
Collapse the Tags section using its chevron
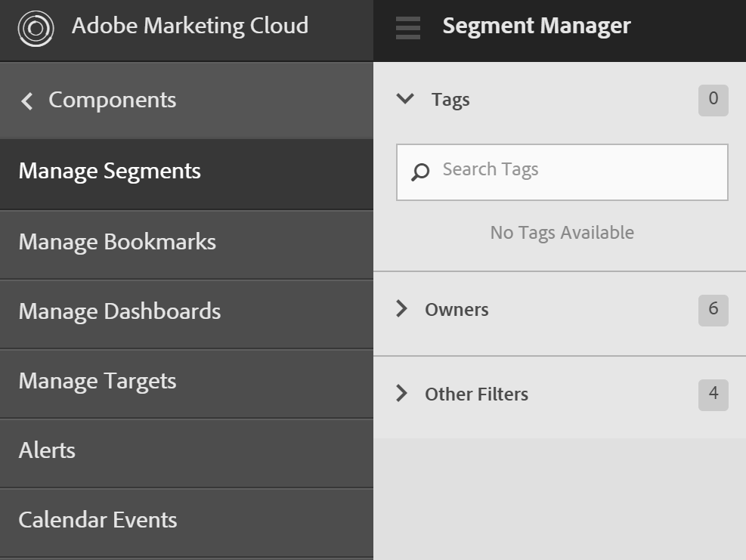tap(405, 99)
